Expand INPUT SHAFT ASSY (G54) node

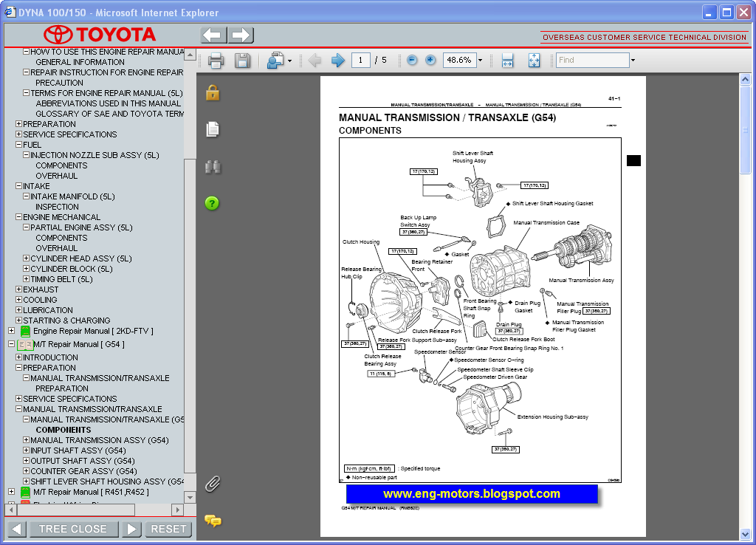pos(26,450)
